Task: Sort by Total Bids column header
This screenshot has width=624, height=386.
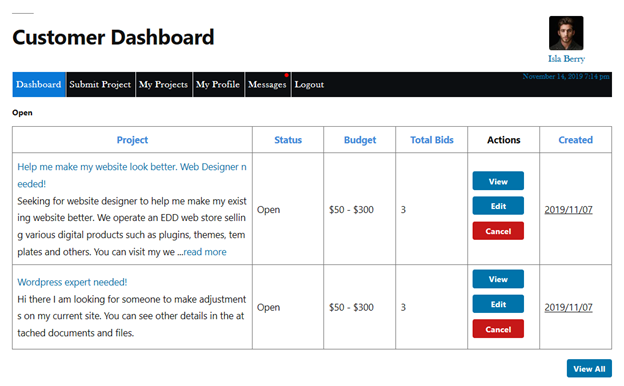Action: click(x=432, y=140)
